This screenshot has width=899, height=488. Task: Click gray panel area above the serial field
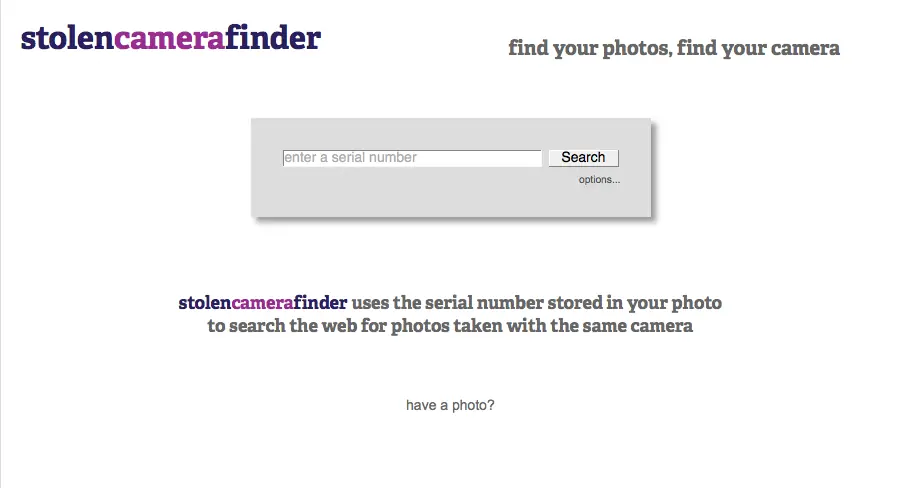pyautogui.click(x=411, y=133)
